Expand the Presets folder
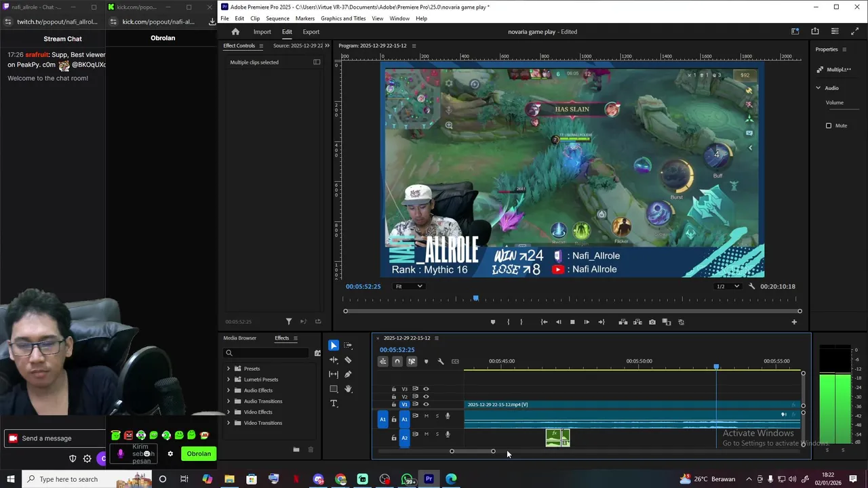 [229, 369]
